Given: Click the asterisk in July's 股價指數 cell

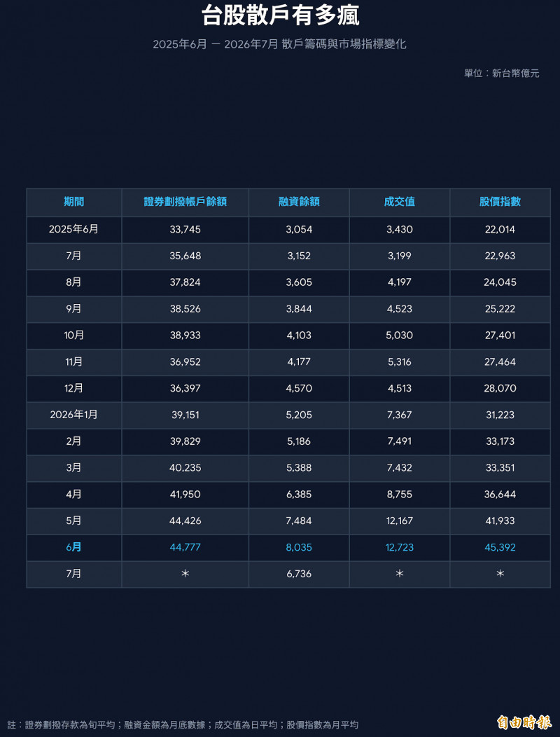Looking at the screenshot, I should point(500,574).
